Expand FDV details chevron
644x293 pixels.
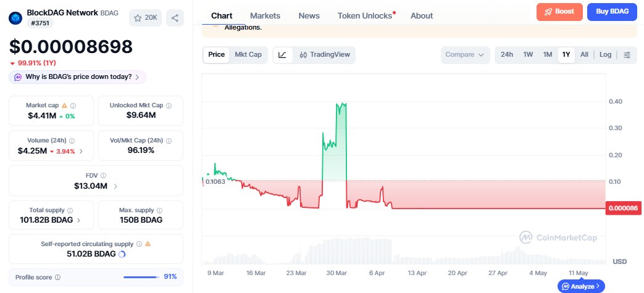(x=115, y=186)
